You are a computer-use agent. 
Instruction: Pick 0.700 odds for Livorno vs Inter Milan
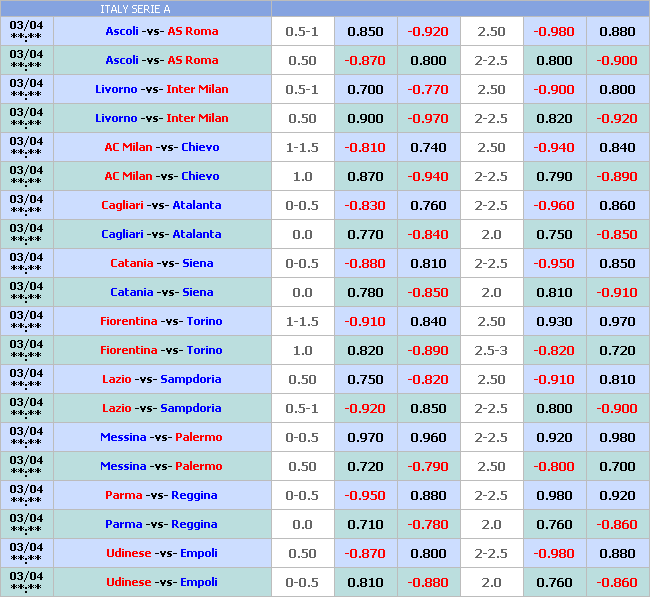click(x=365, y=89)
